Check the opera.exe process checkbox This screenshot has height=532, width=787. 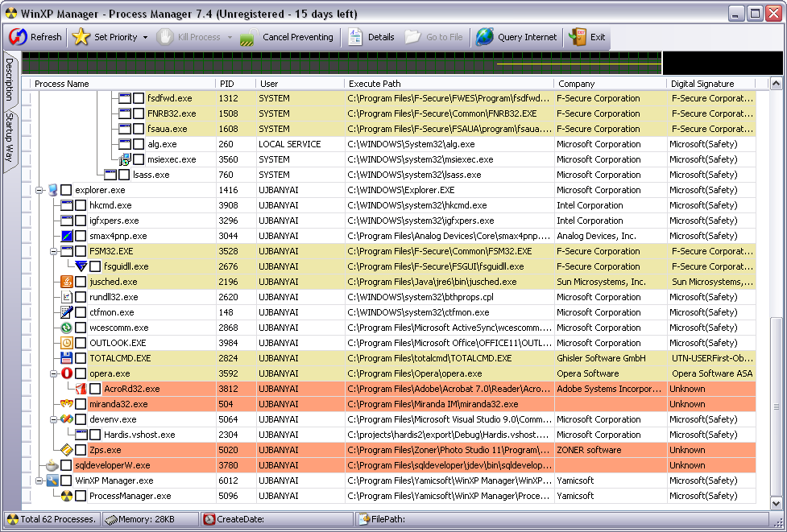[x=81, y=373]
